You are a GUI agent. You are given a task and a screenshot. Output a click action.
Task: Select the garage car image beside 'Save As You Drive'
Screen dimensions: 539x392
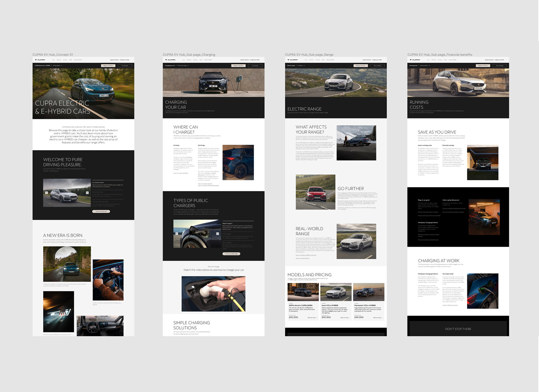click(483, 162)
